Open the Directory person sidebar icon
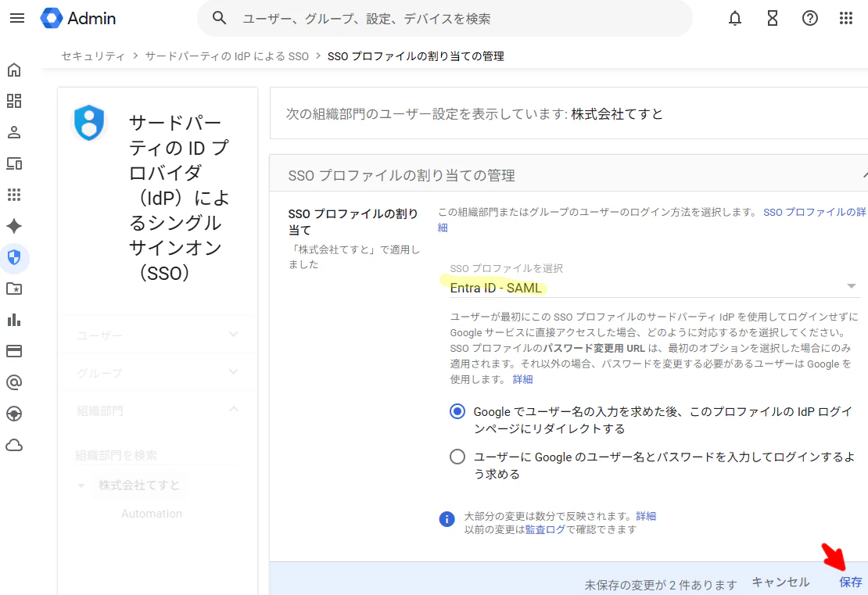868x595 pixels. [14, 132]
